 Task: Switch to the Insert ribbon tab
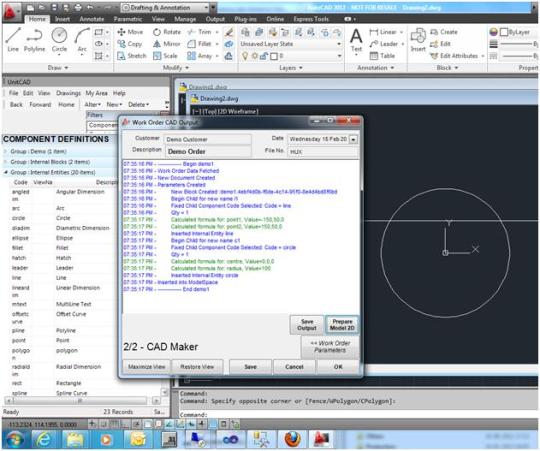pos(62,19)
